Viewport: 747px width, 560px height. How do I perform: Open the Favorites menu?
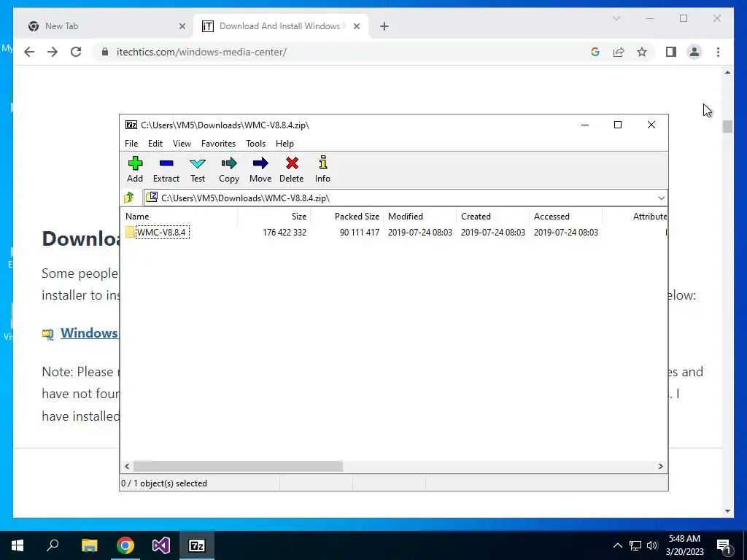point(219,144)
